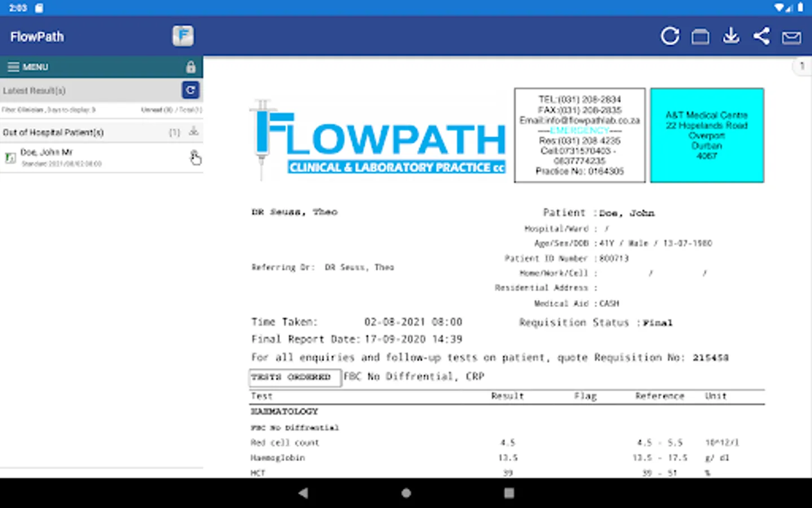Tap the refresh icon in the top bar
The image size is (812, 508).
pos(670,36)
